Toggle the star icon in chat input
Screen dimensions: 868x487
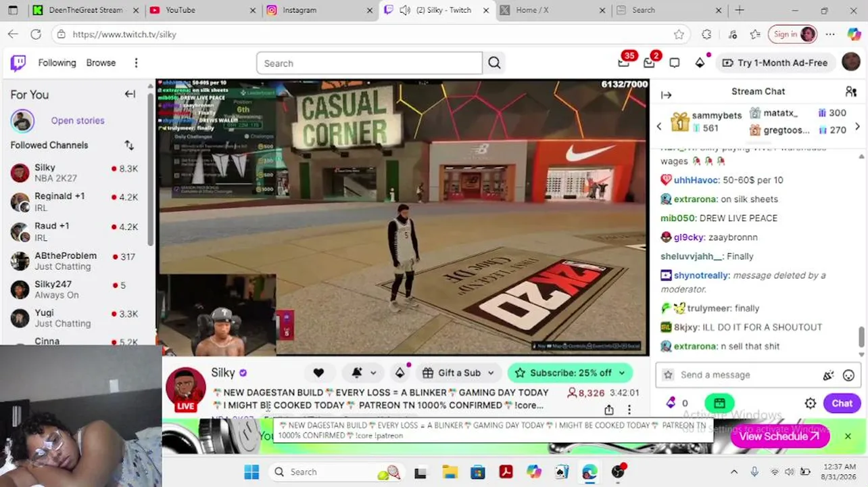click(x=669, y=375)
